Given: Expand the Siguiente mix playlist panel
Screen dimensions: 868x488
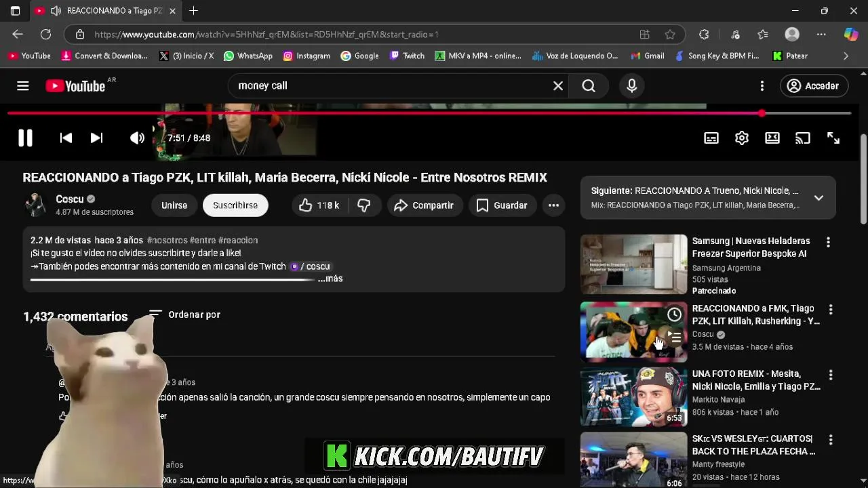Looking at the screenshot, I should 818,198.
